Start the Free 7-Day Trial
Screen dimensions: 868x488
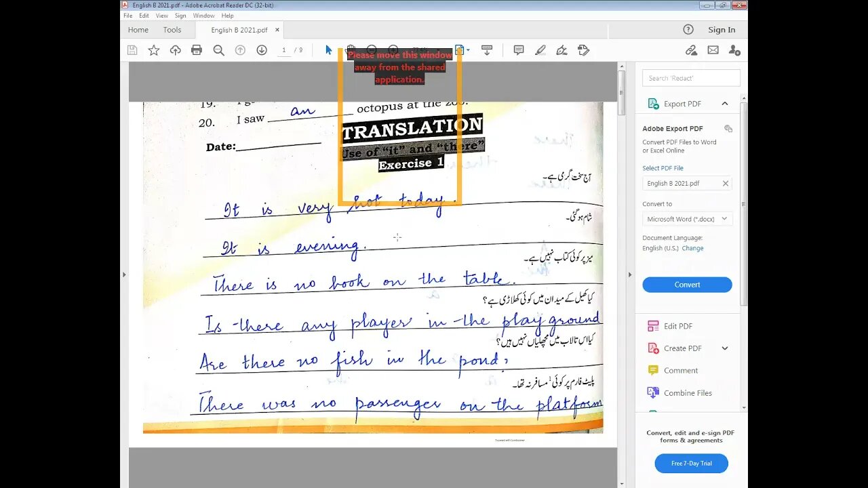(x=692, y=464)
